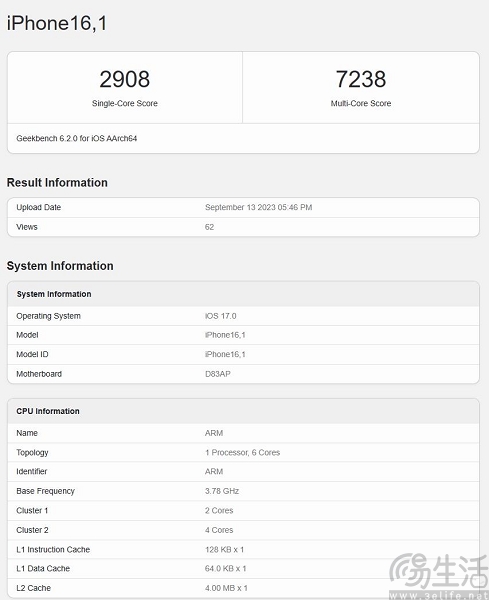Click the Operating System label

click(x=49, y=316)
